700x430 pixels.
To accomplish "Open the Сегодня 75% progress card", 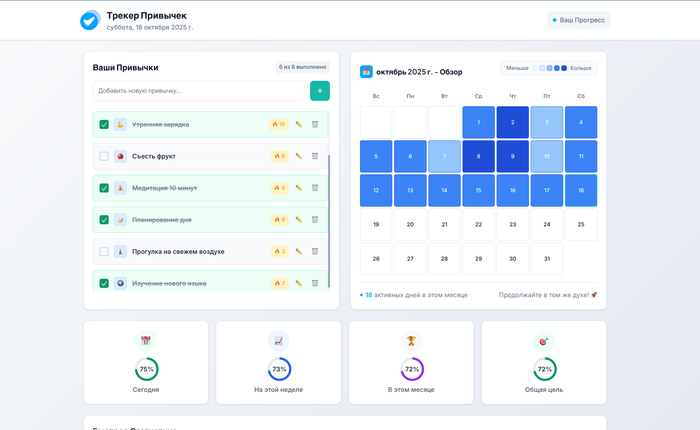I will click(x=146, y=362).
